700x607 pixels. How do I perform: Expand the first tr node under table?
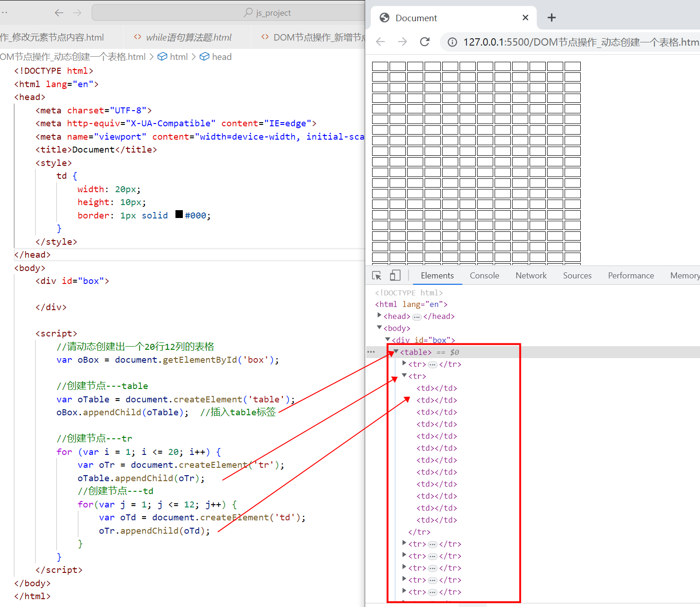[x=404, y=363]
